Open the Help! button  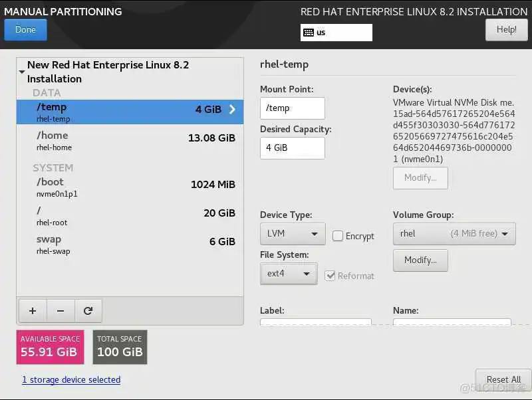coord(506,29)
